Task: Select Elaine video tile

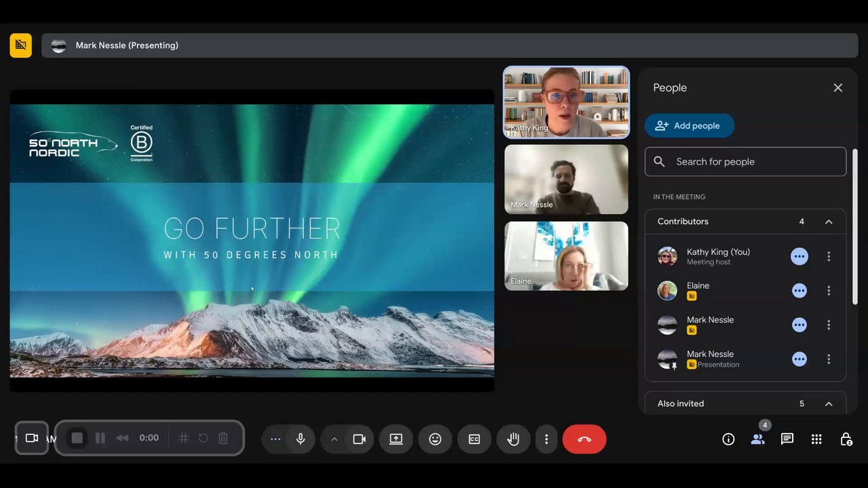Action: coord(566,256)
